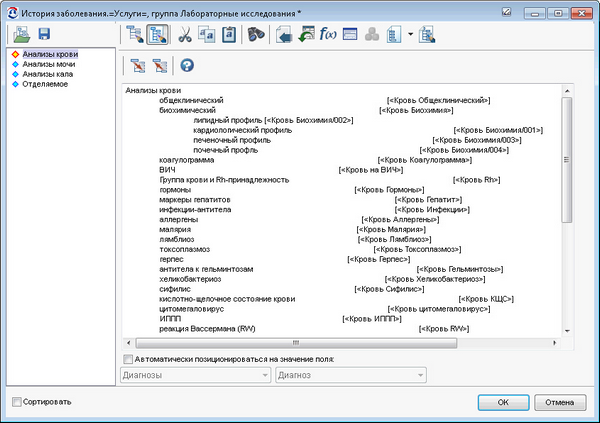Click the second red-arrow tree icon in second toolbar
The height and width of the screenshot is (423, 600).
[160, 65]
